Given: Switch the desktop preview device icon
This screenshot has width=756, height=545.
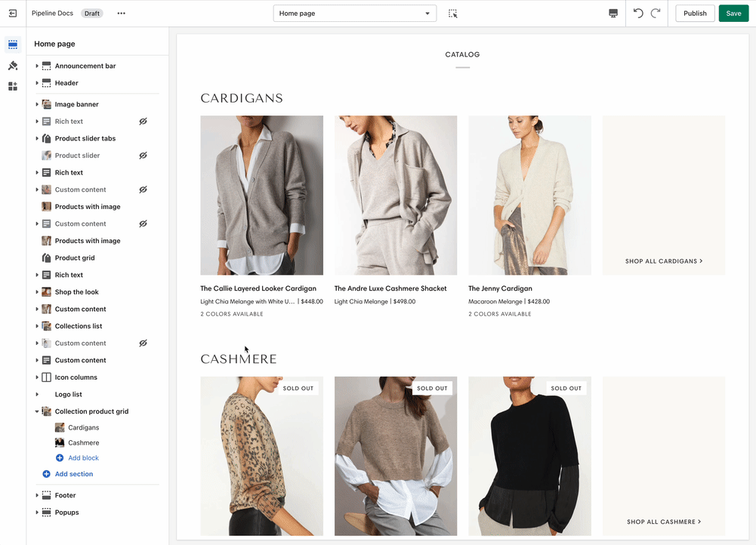Looking at the screenshot, I should pos(613,14).
